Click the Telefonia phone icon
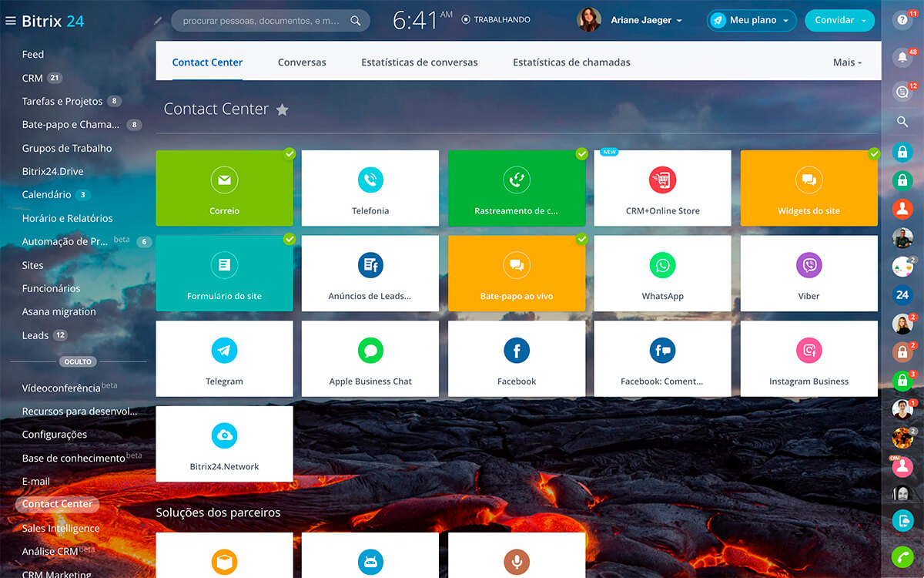This screenshot has width=924, height=578. tap(370, 180)
